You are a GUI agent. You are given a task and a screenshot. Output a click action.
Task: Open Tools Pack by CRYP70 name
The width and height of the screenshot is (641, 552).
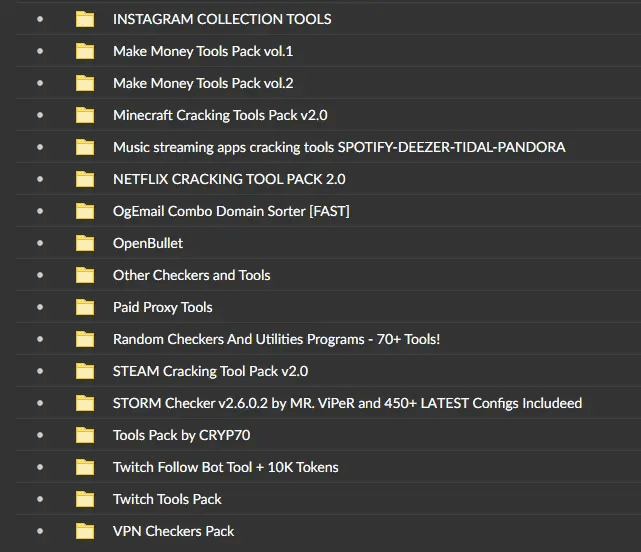point(181,435)
